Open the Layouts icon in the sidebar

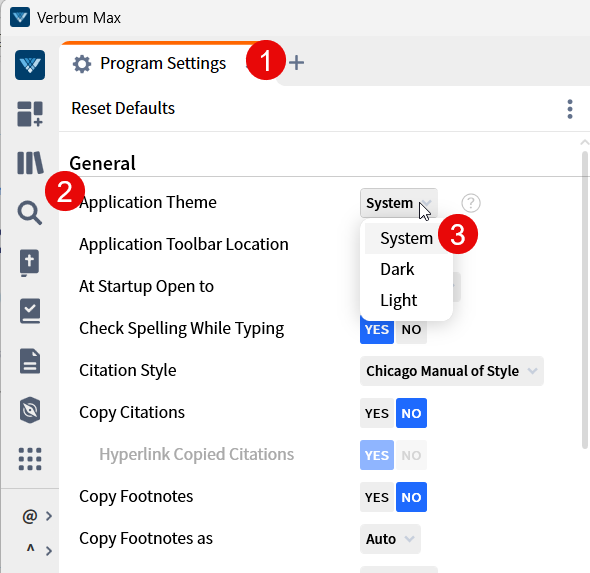[30, 114]
